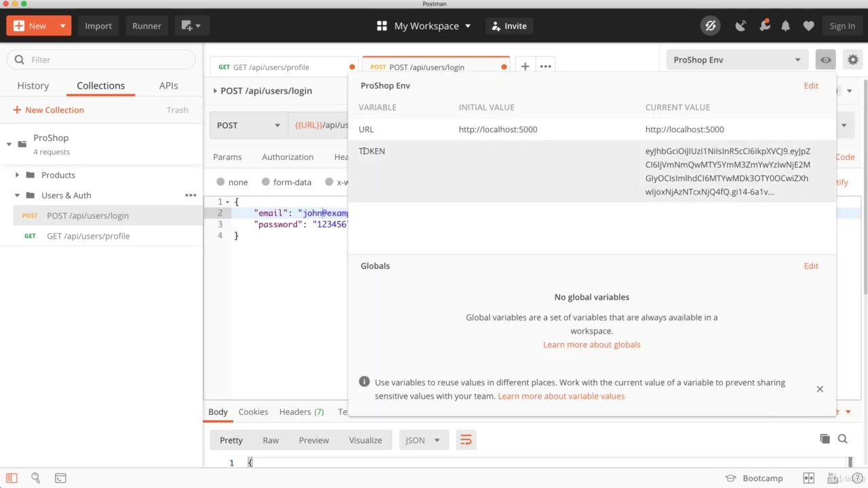Image resolution: width=868 pixels, height=488 pixels.
Task: Edit the ProShop Env variables
Action: pyautogui.click(x=811, y=85)
